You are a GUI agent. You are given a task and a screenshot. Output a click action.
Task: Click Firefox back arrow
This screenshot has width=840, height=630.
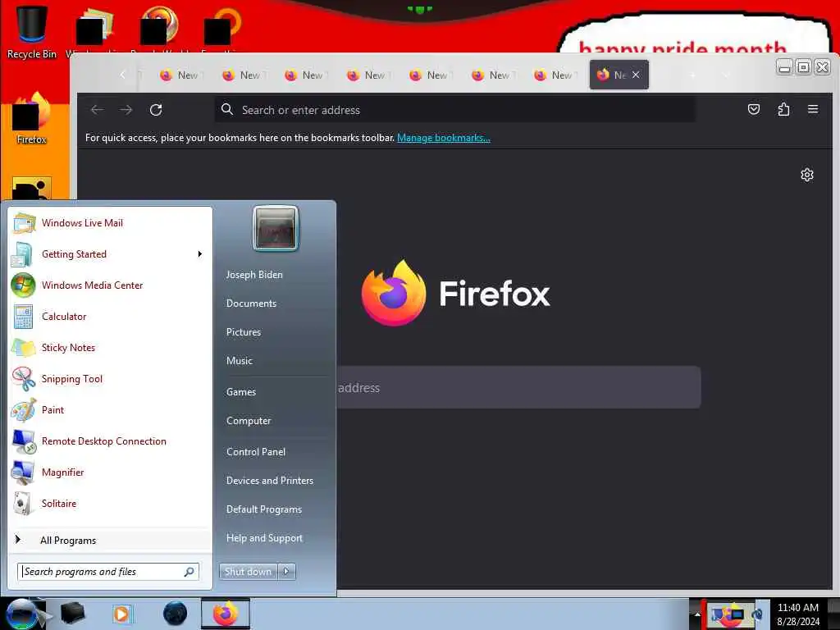coord(97,110)
